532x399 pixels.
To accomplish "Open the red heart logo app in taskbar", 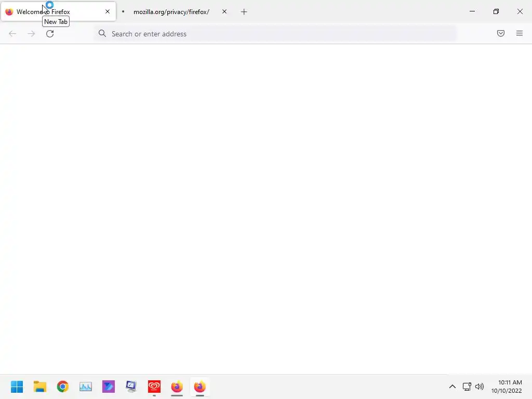I will [154, 387].
